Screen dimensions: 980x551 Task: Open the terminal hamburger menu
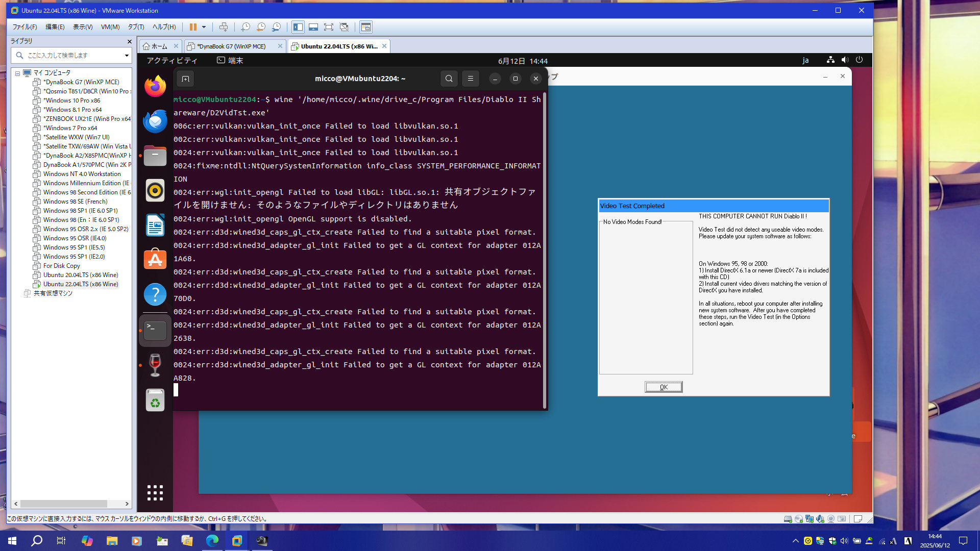(x=471, y=79)
